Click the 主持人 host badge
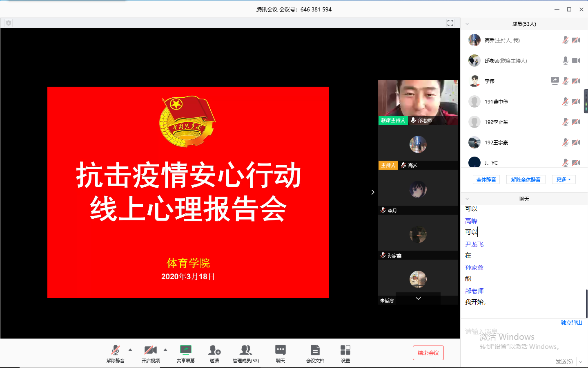 pos(388,165)
